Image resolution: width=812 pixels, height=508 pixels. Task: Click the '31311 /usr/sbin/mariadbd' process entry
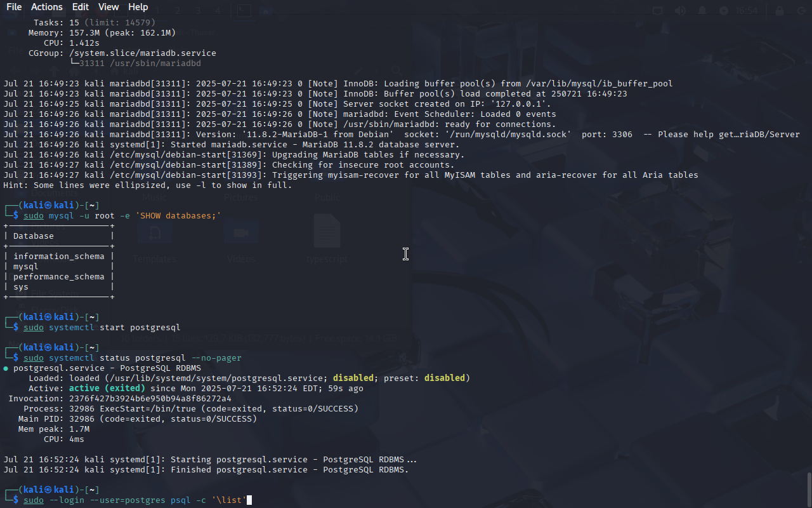click(140, 63)
